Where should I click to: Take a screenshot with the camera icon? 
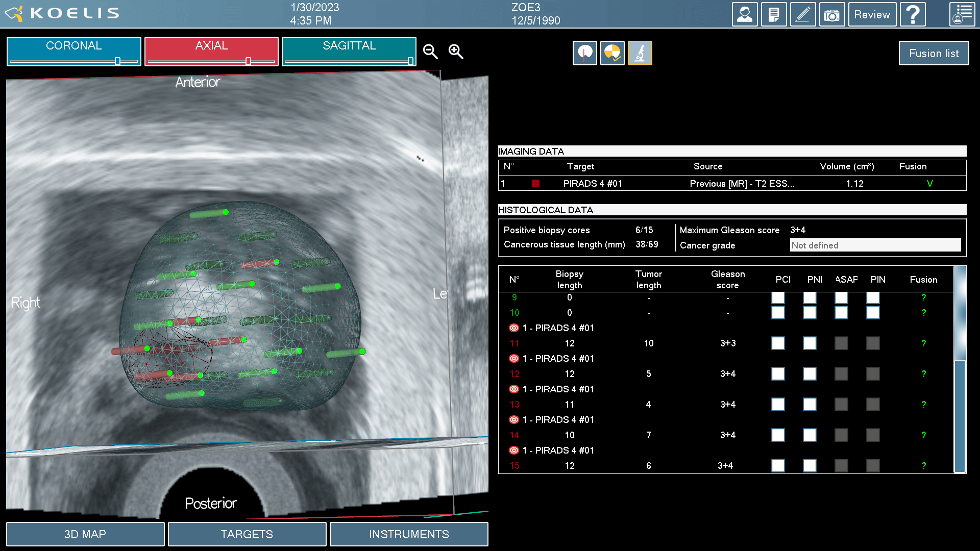pos(832,14)
